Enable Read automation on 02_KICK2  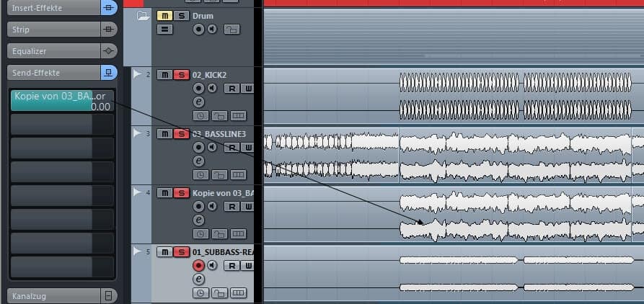point(231,88)
